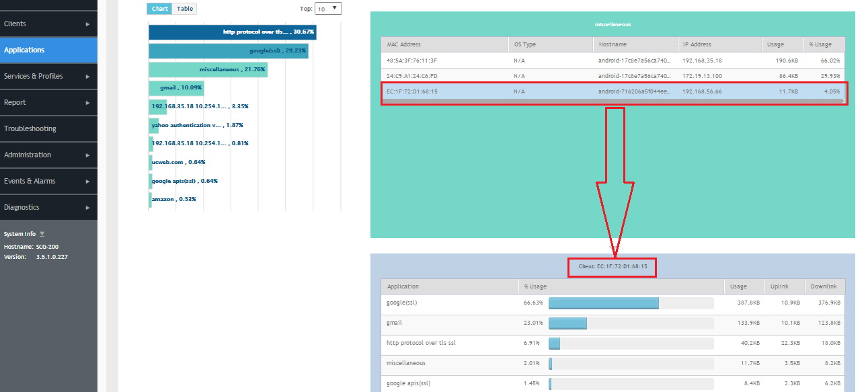Expand Services & Profiles submenu arrow
This screenshot has width=868, height=392.
click(87, 77)
